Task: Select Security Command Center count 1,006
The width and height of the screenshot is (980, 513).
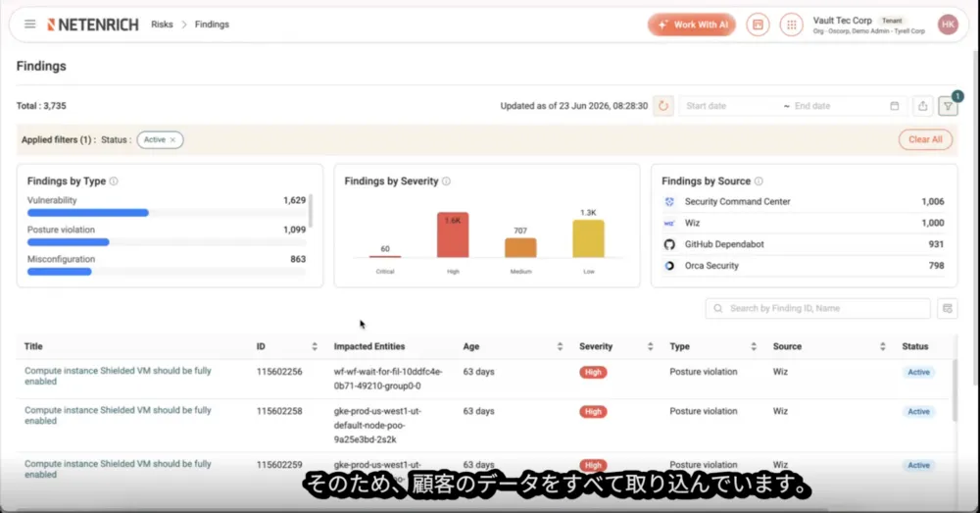Action: click(933, 201)
